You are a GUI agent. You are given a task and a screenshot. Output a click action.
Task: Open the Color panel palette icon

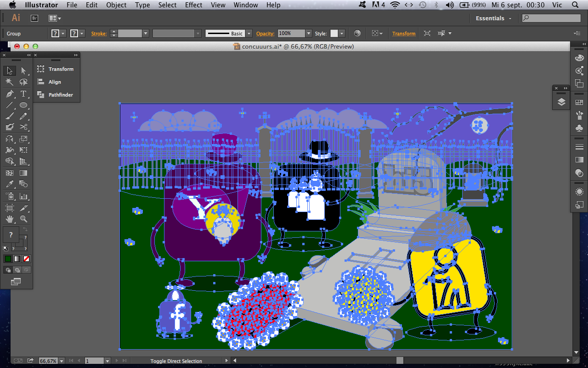point(579,58)
